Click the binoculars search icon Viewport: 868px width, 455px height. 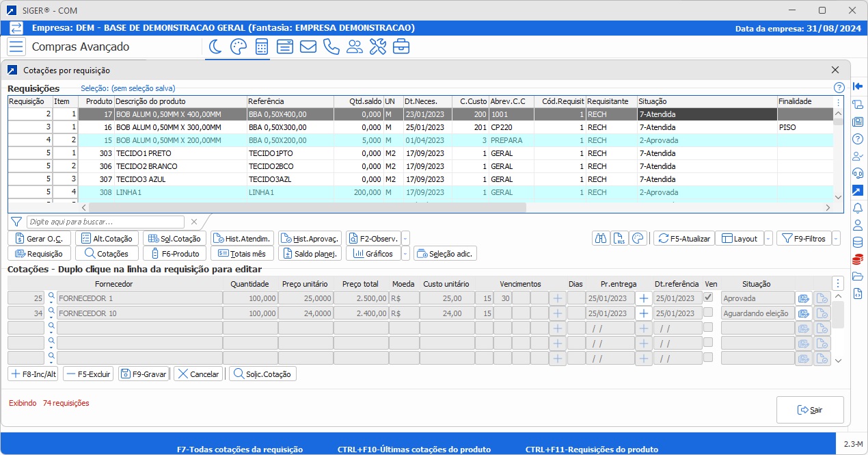coord(601,239)
